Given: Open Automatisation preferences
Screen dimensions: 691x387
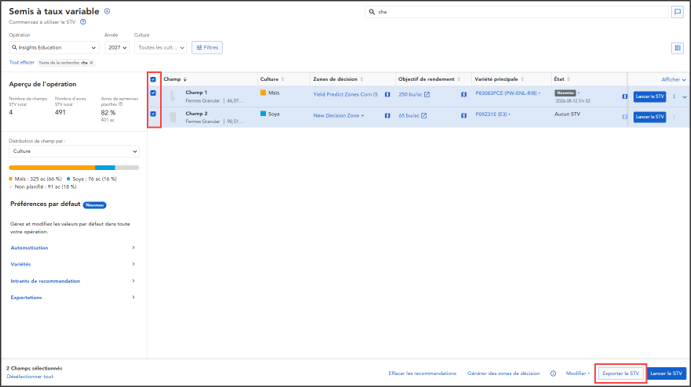Looking at the screenshot, I should pos(73,248).
